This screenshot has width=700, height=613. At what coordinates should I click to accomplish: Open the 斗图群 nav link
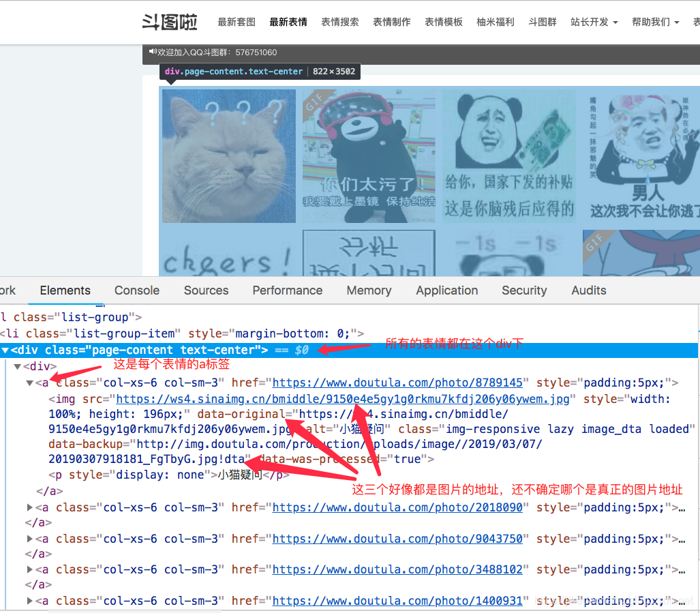point(543,22)
